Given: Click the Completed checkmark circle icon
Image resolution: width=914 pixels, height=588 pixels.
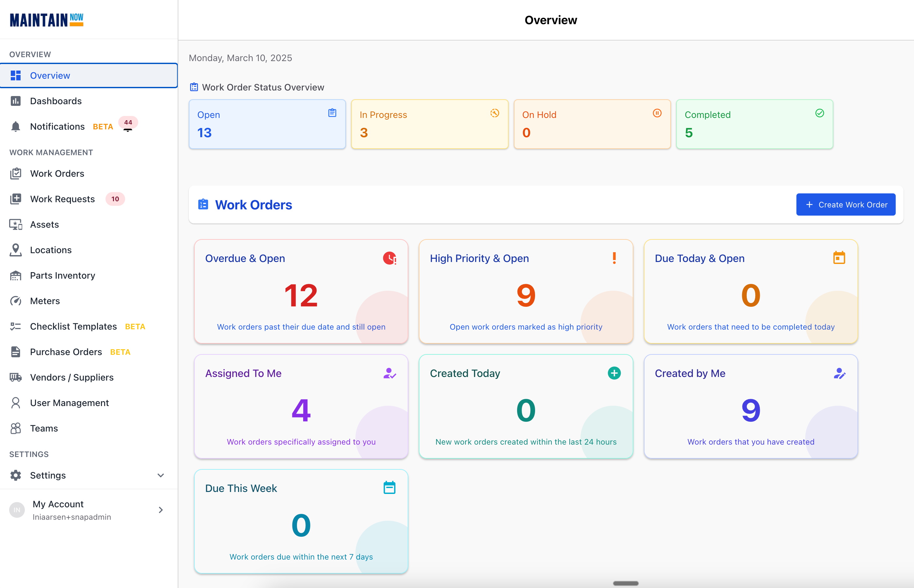Looking at the screenshot, I should click(x=819, y=113).
